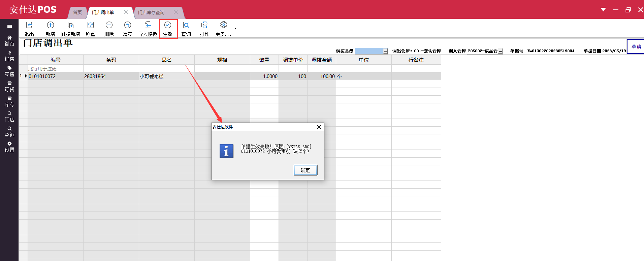Screen dimensions: 644x261
Task: Select barcode cell 28031864
Action: click(x=111, y=76)
